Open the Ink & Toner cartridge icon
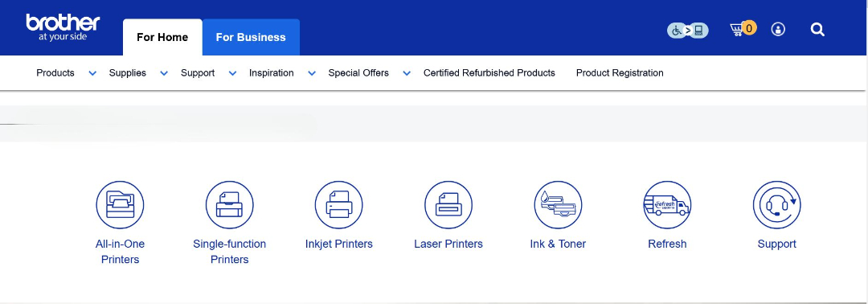This screenshot has height=304, width=868. point(558,205)
